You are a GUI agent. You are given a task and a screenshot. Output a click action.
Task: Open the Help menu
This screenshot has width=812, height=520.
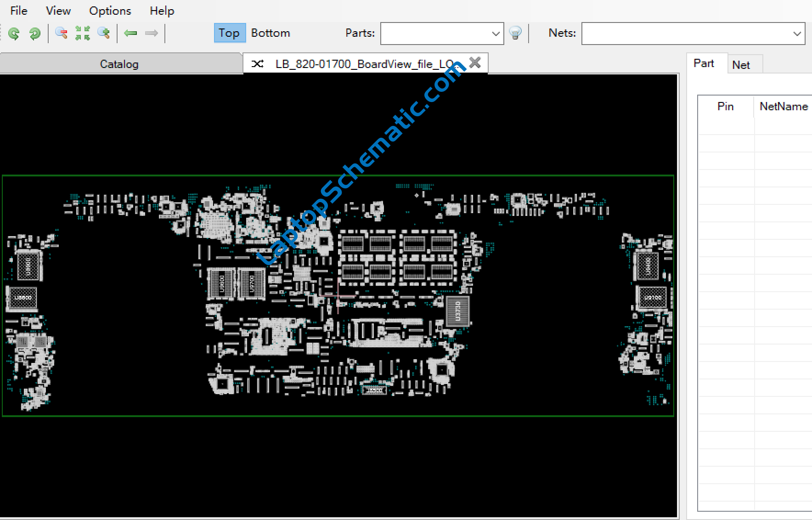pos(162,11)
